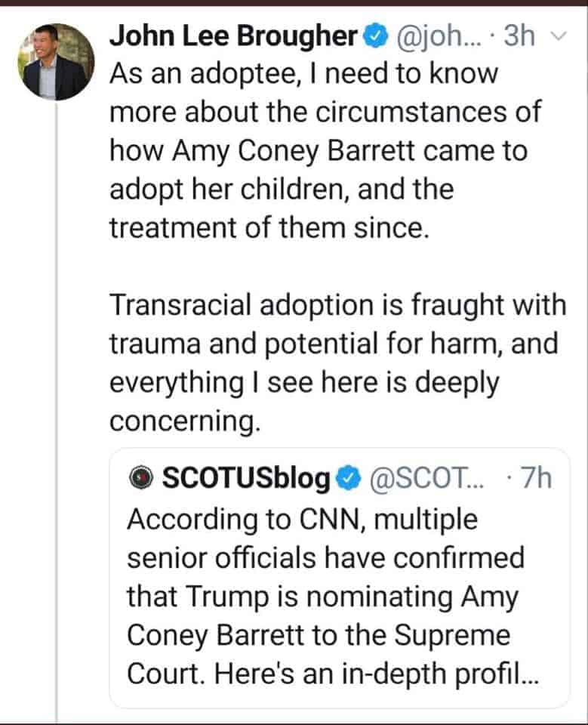Click the thread connector line below avatar
Screen dimensions: 588x725
click(57, 412)
